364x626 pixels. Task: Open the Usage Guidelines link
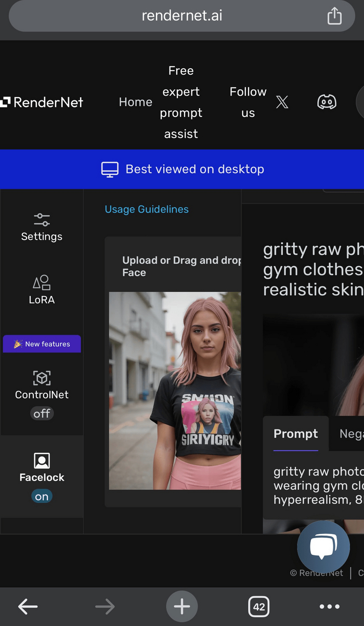click(x=147, y=209)
